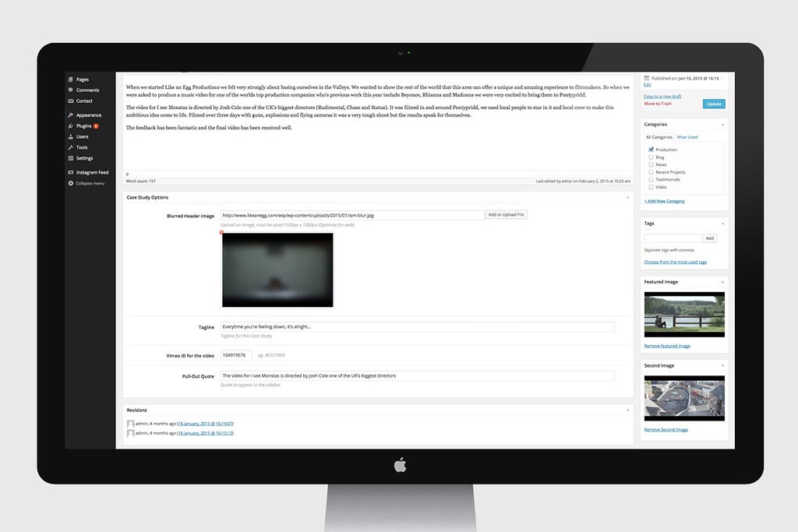Viewport: 798px width, 532px height.
Task: Open Appearance via its paintbrush icon
Action: [71, 115]
